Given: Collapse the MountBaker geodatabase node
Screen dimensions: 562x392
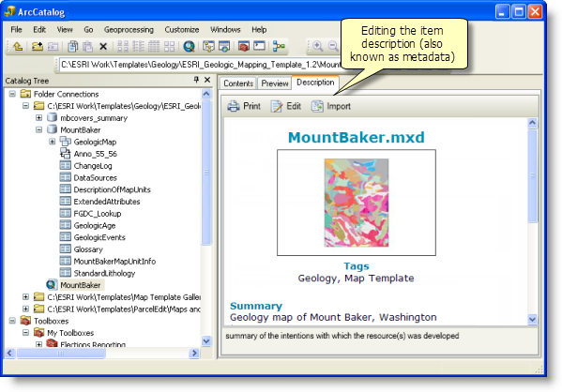Looking at the screenshot, I should coord(38,129).
